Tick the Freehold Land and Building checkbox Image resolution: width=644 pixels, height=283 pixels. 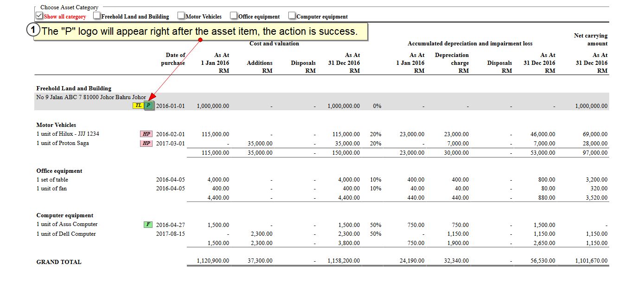click(97, 16)
